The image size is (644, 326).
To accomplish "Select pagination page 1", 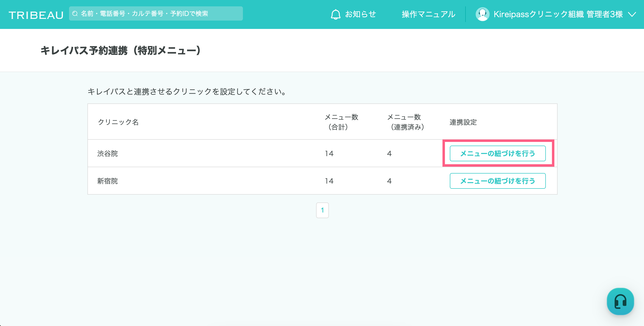I will tap(322, 210).
